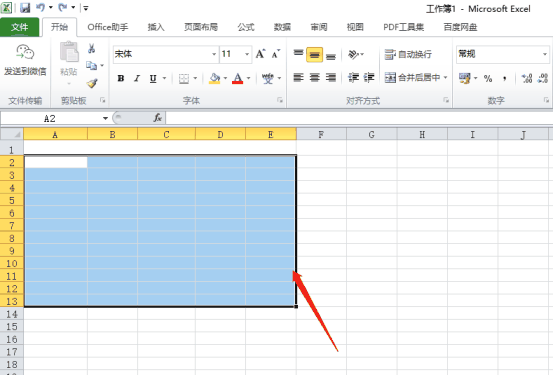Click the Cut scissors icon
This screenshot has width=554, height=376.
point(92,48)
